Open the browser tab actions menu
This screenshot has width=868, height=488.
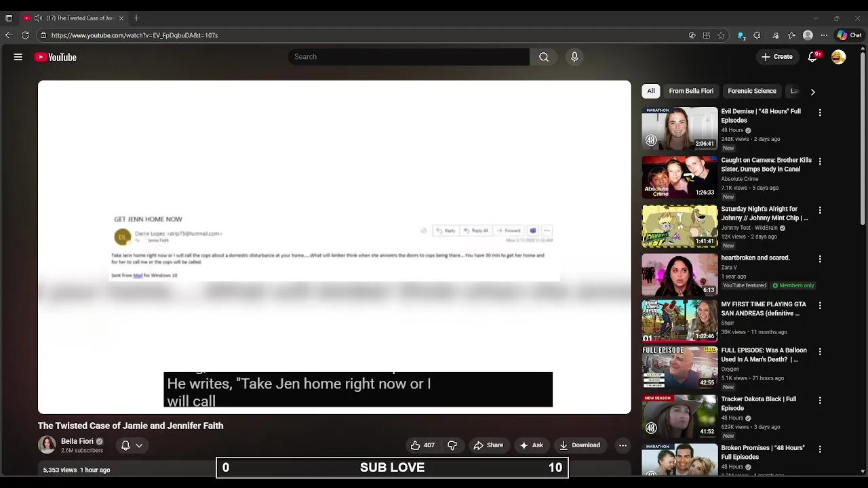pos(9,18)
